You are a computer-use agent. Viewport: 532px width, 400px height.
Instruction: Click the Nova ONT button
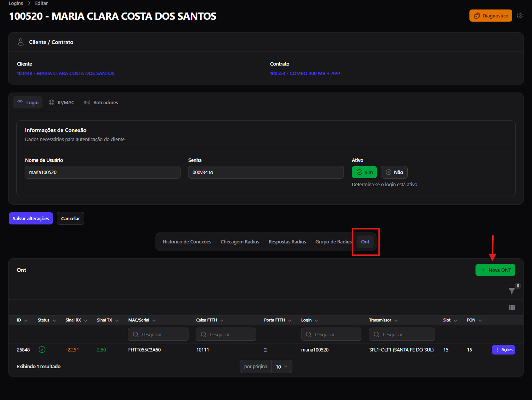coord(495,270)
